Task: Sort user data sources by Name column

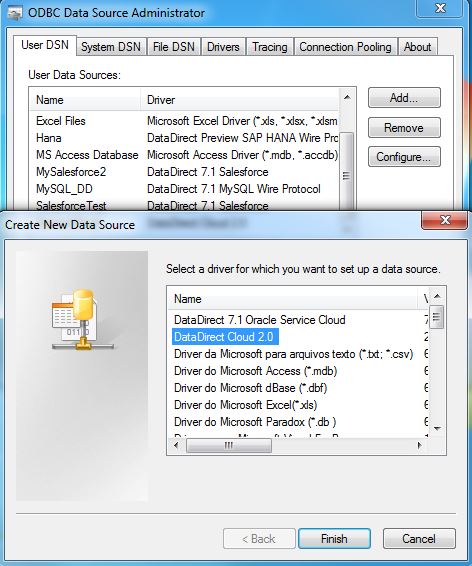Action: (x=85, y=100)
